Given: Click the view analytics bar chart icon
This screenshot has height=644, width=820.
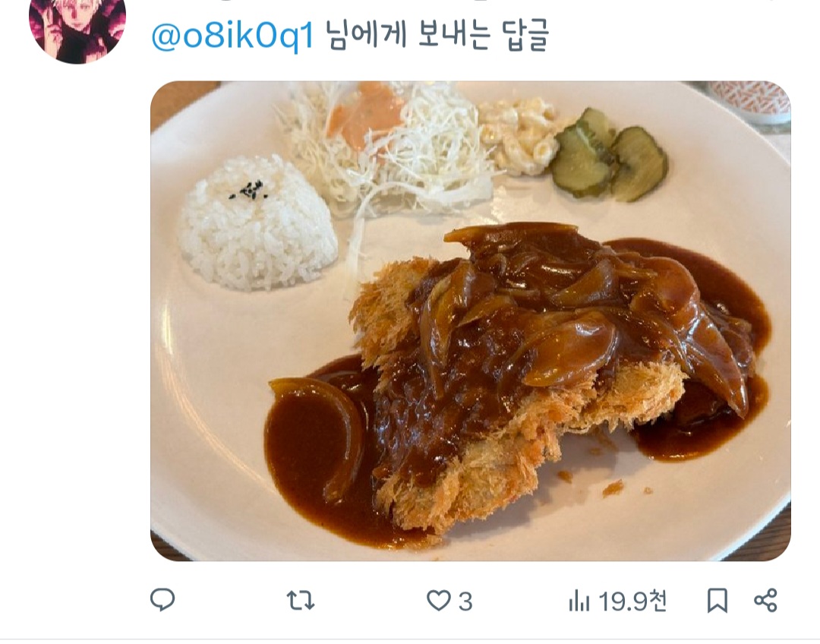Looking at the screenshot, I should pyautogui.click(x=579, y=602).
